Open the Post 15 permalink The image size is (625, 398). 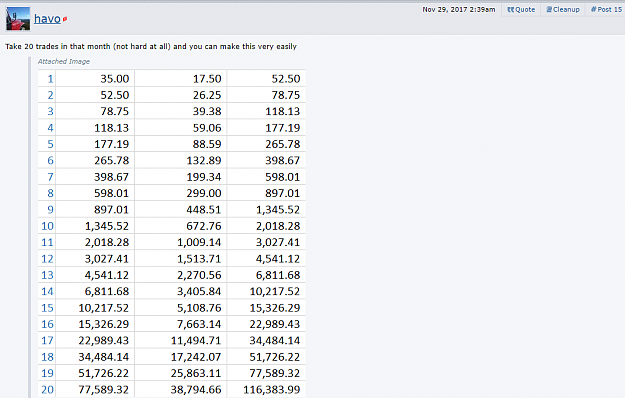click(x=606, y=10)
